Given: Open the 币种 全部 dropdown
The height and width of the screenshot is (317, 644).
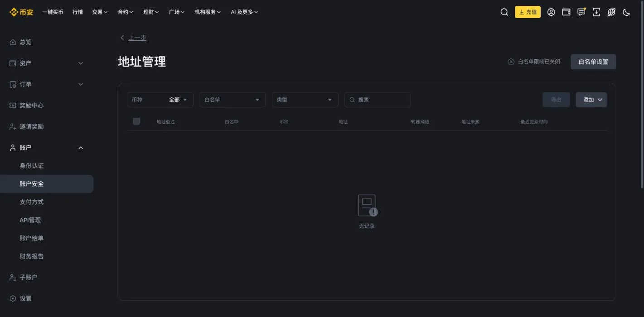Looking at the screenshot, I should click(x=160, y=100).
